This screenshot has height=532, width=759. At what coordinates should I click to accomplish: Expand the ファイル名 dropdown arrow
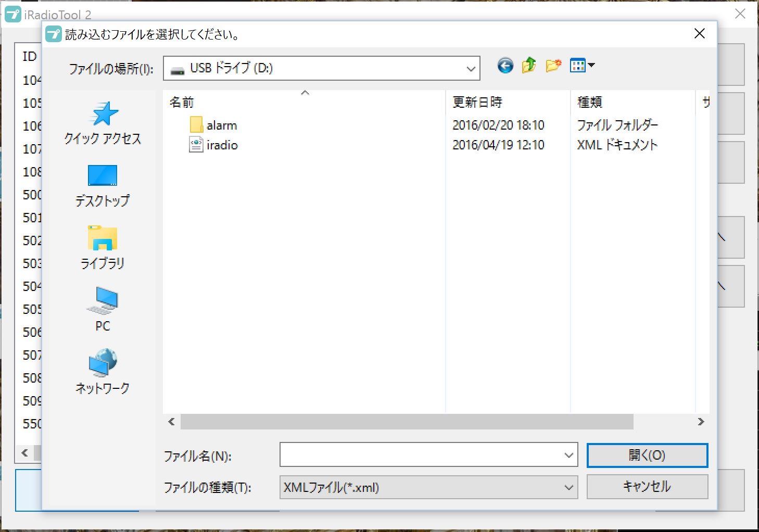pyautogui.click(x=568, y=455)
